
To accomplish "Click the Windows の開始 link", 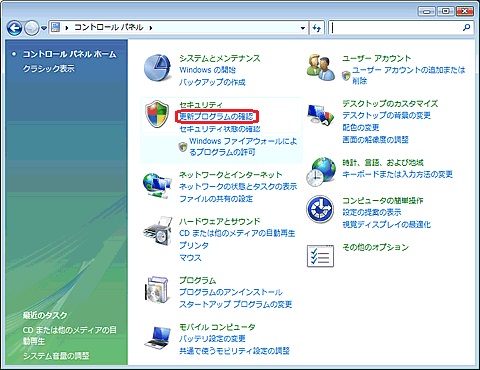I will pyautogui.click(x=207, y=70).
